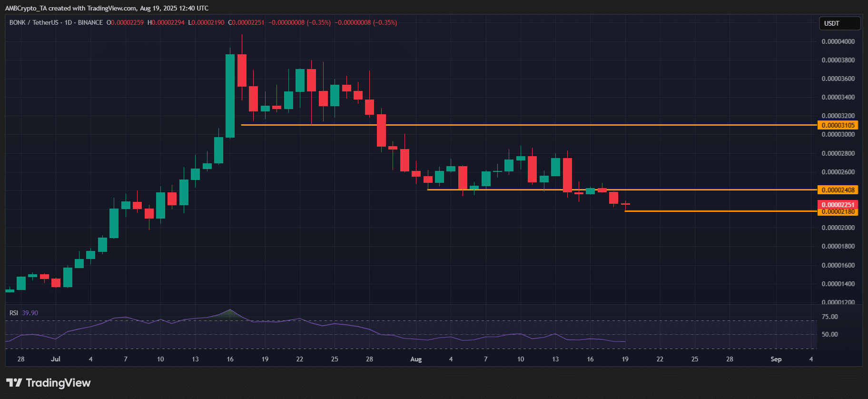
Task: Open the USDT currency selector
Action: pos(839,23)
